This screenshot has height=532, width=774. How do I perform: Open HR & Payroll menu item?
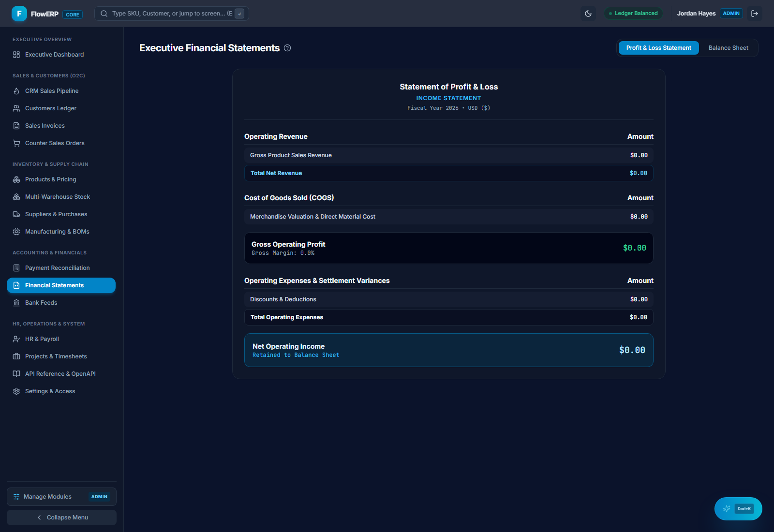61,339
